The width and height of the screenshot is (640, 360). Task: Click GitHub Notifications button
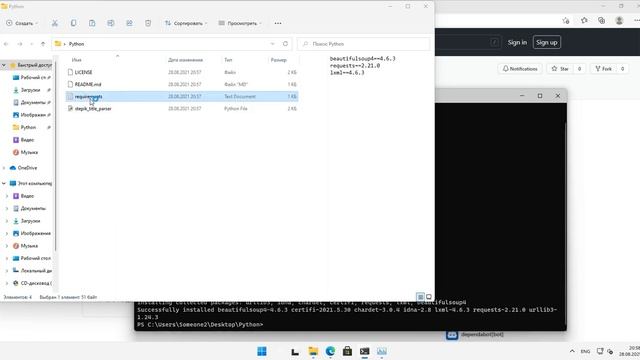tap(520, 69)
